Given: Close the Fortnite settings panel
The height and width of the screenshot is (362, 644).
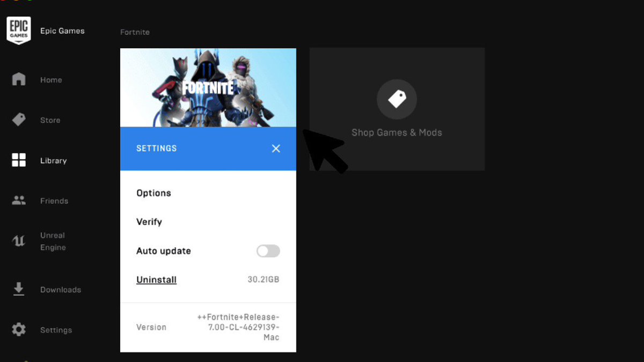Looking at the screenshot, I should pos(276,149).
